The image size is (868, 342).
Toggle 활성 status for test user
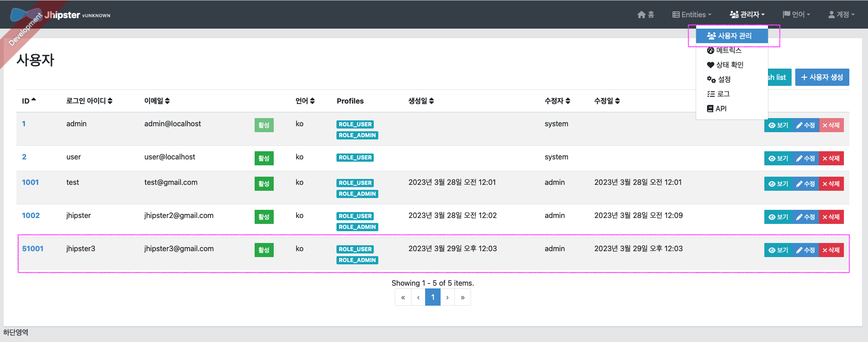(264, 183)
